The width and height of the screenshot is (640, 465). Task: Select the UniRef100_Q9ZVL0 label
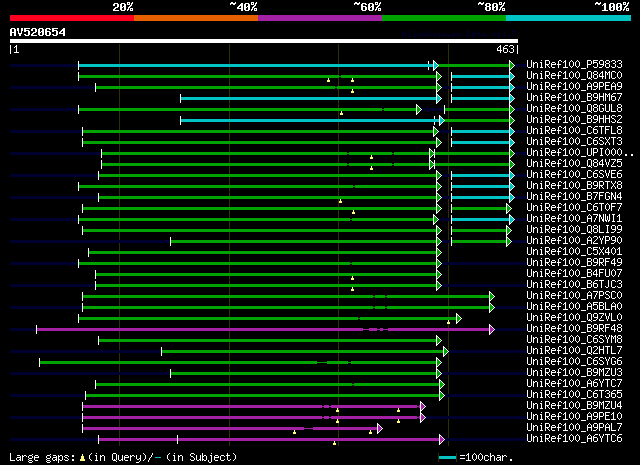574,318
